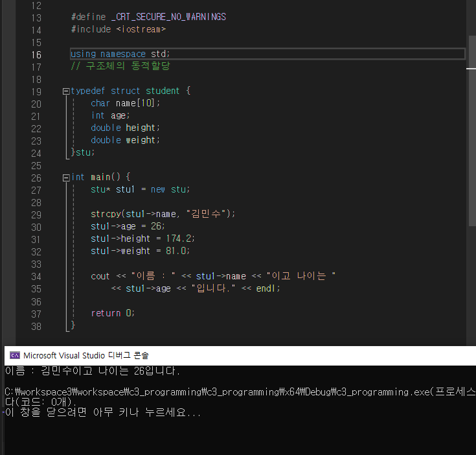Click the cout statement on line 34
The image size is (476, 455).
click(213, 276)
